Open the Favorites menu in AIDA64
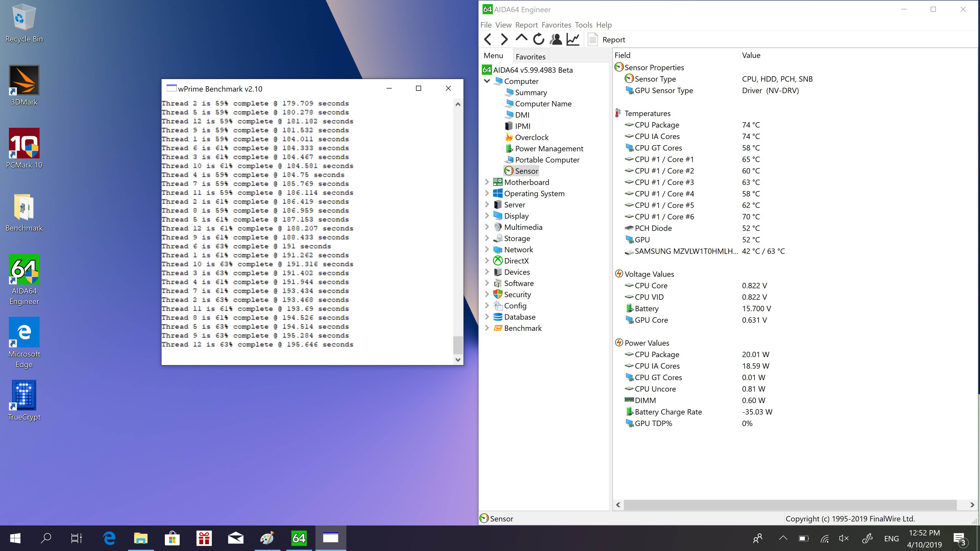The image size is (980, 551). coord(556,25)
